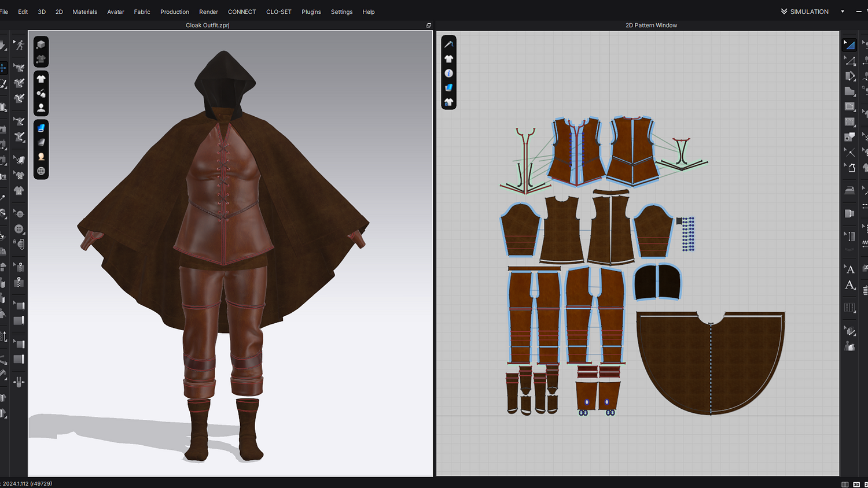Open the 3D menu
This screenshot has width=868, height=488.
[42, 12]
